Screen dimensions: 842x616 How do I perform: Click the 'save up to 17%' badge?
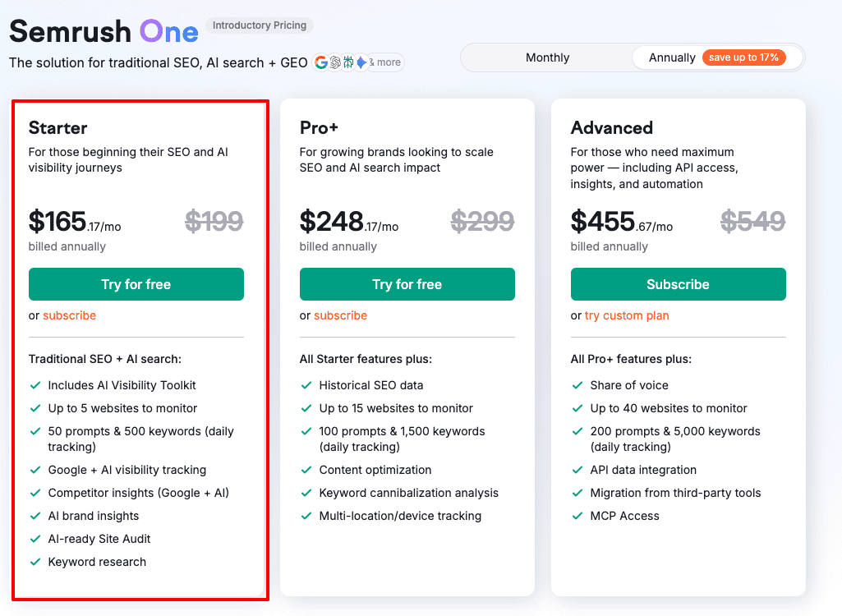tap(744, 57)
